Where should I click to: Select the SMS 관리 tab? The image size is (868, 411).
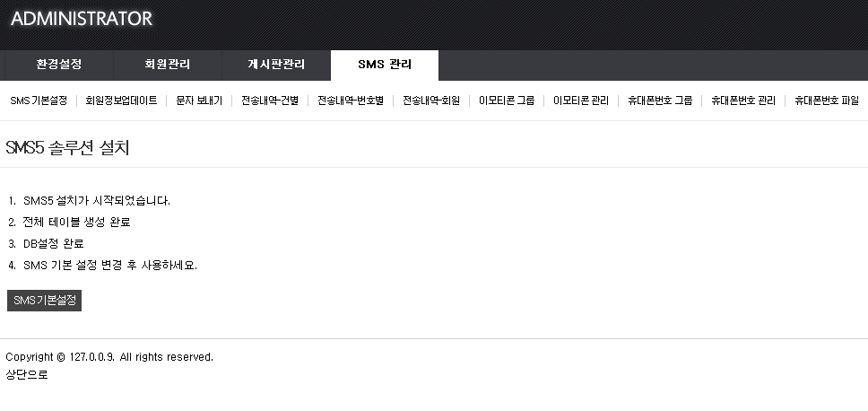pyautogui.click(x=385, y=65)
